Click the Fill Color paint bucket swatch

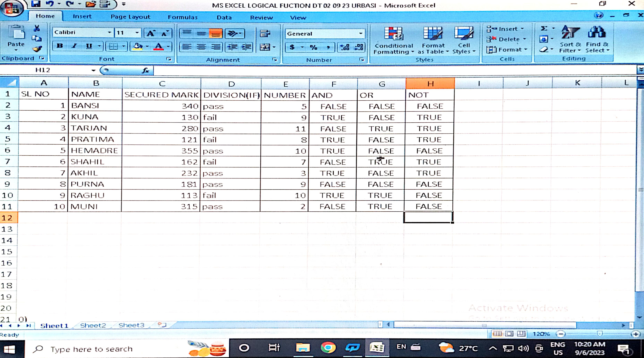(138, 46)
